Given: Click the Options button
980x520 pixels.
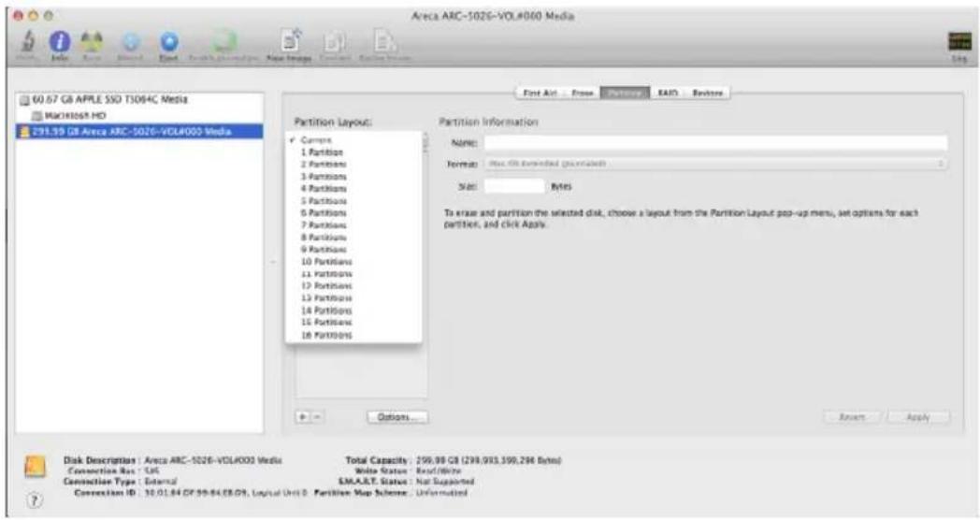Looking at the screenshot, I should (397, 417).
